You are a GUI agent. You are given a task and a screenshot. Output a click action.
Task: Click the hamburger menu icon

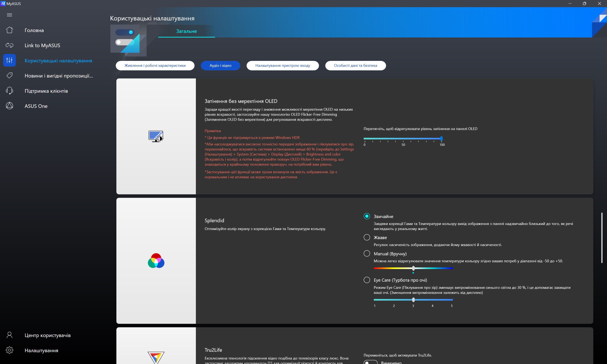[x=9, y=15]
